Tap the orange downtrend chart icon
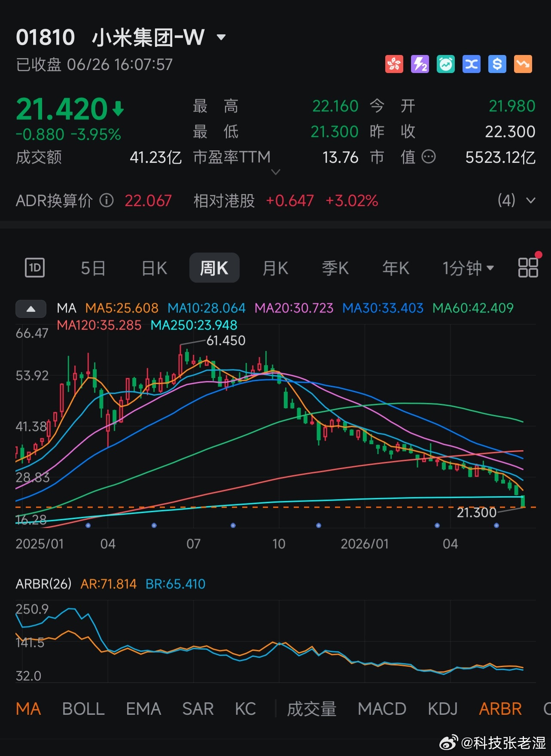 (523, 64)
